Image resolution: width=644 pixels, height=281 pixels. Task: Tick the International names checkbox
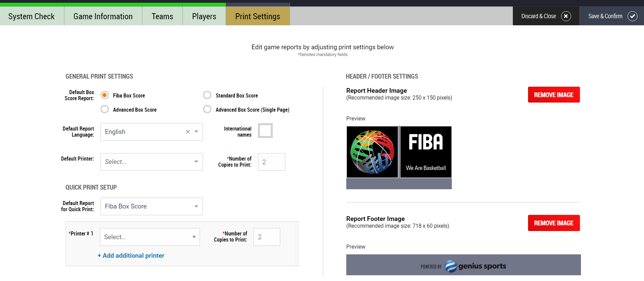(265, 131)
